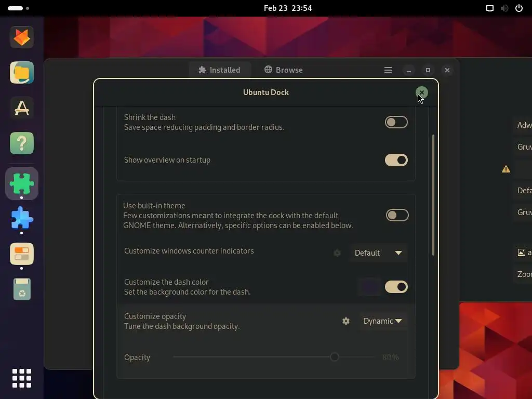This screenshot has height=399, width=532.
Task: Pick the dash background color swatch
Action: point(370,287)
